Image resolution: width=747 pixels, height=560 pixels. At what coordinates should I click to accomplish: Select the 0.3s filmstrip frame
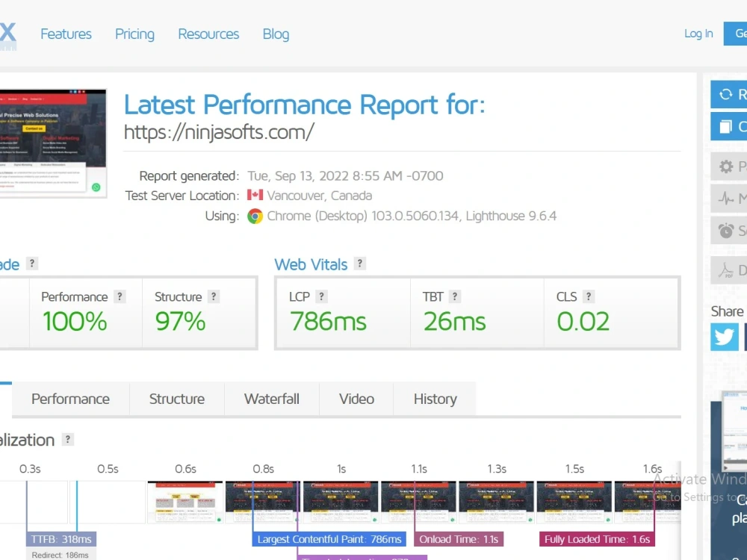click(x=34, y=503)
